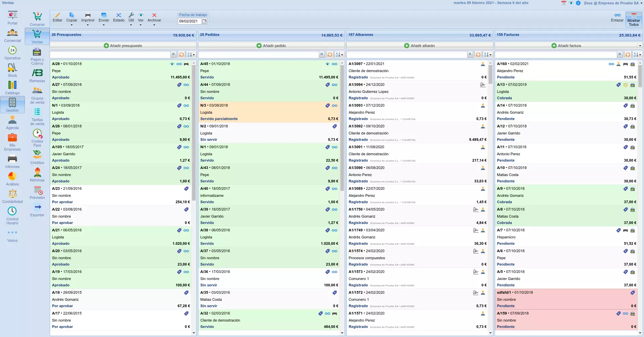Click Añadir pedido button

click(271, 46)
